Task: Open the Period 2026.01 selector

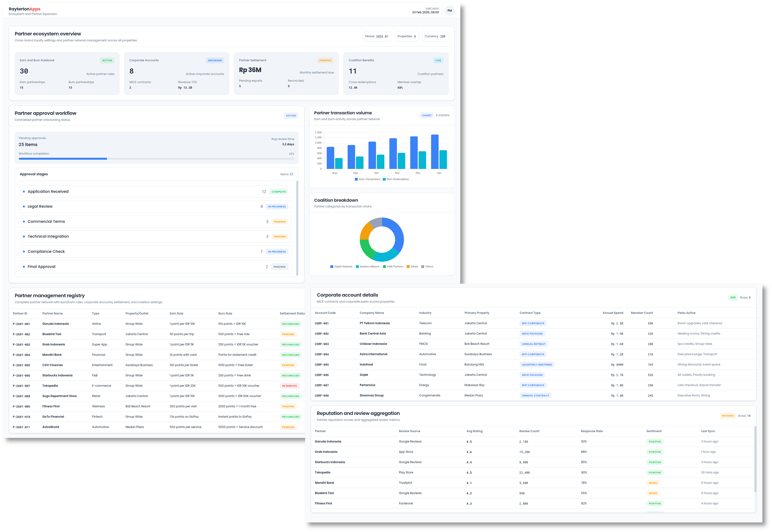Action: 377,36
